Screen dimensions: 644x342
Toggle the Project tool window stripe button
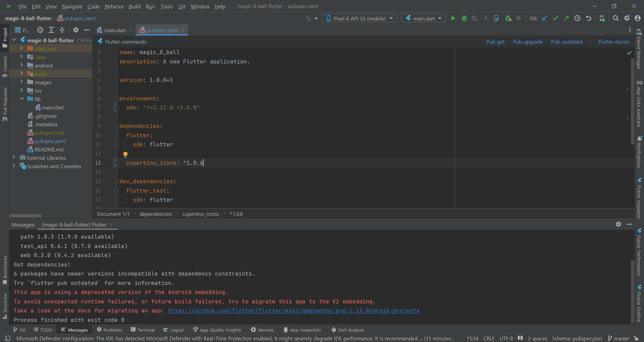point(5,38)
